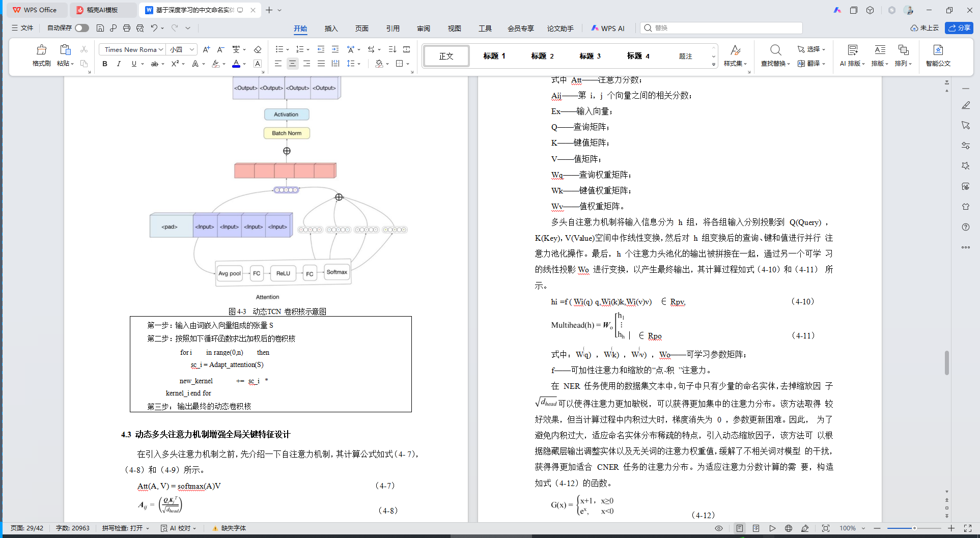This screenshot has width=980, height=538.
Task: Click the pen tool in right sidebar
Action: (x=966, y=105)
